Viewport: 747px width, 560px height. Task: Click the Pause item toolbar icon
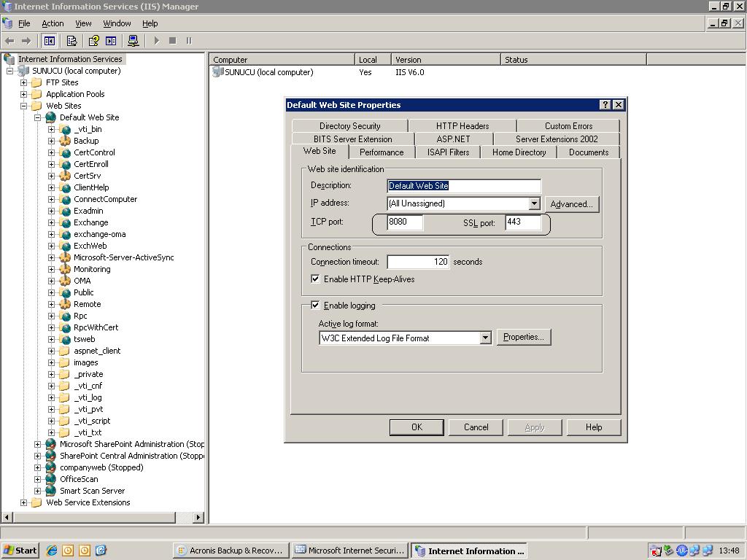click(x=189, y=41)
